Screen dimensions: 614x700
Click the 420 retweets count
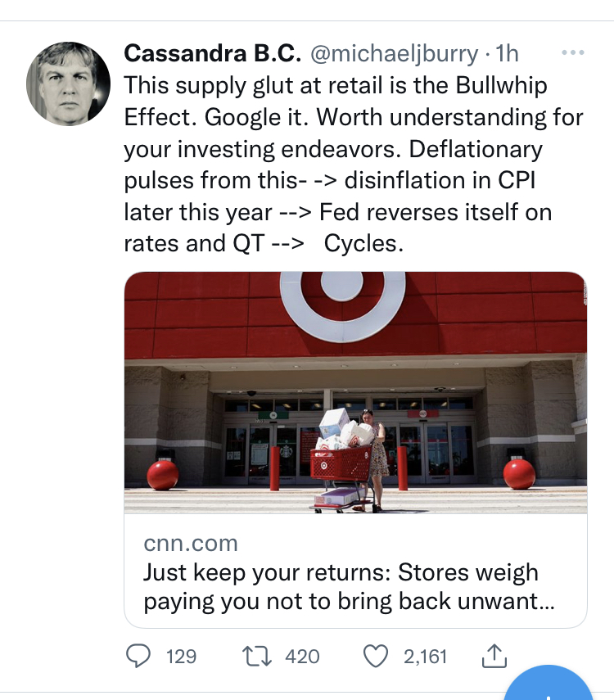[302, 656]
